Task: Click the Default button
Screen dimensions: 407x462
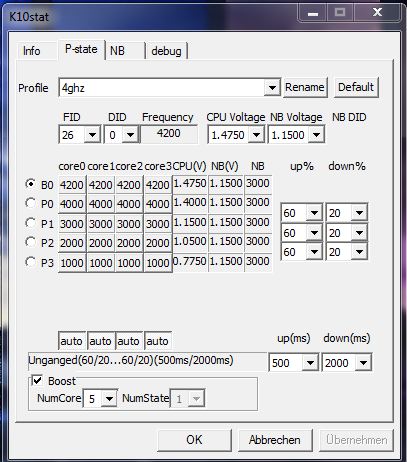Action: click(356, 87)
